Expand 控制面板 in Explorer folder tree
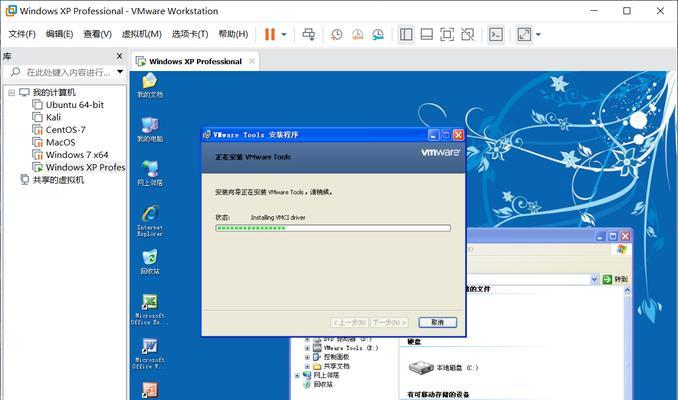678x400 pixels. click(x=307, y=357)
